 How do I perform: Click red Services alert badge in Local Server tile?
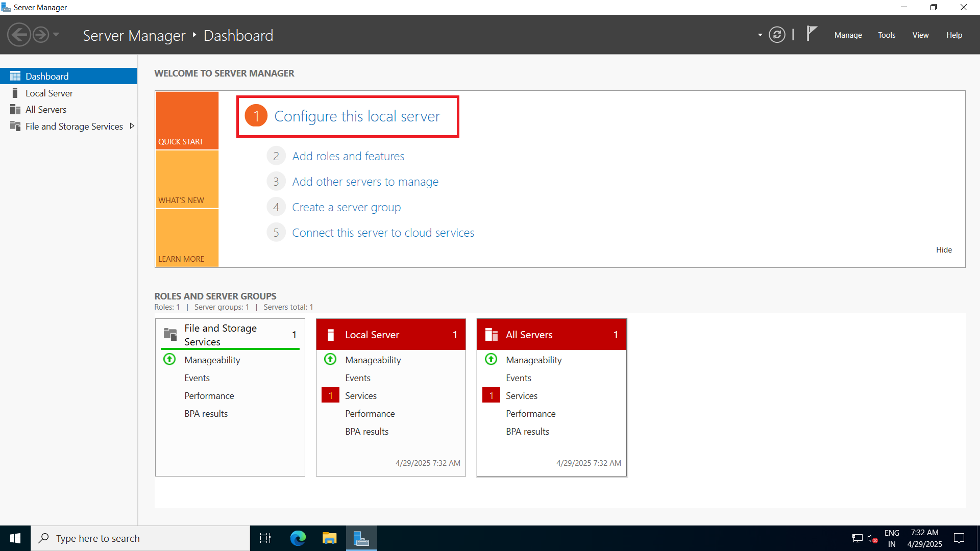pos(330,395)
